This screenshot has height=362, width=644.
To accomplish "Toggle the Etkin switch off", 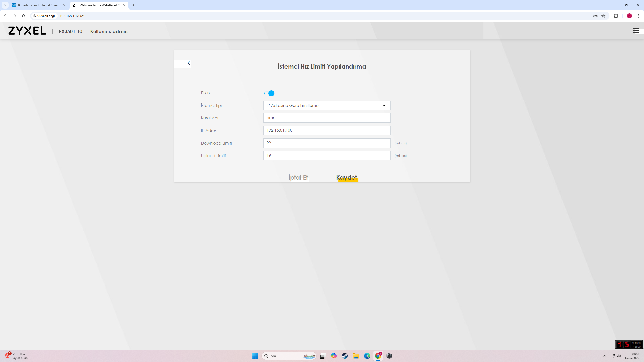I will 269,93.
